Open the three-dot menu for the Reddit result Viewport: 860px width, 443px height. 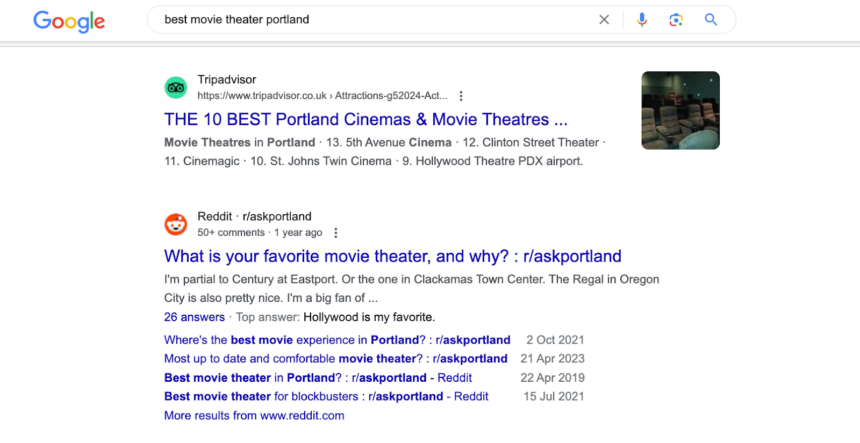pos(336,233)
